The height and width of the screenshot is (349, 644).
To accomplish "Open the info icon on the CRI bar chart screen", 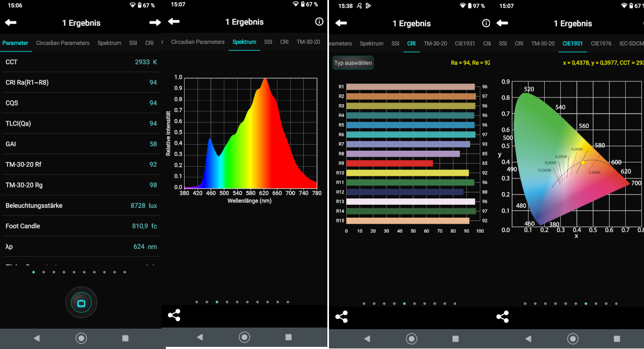I will click(486, 23).
